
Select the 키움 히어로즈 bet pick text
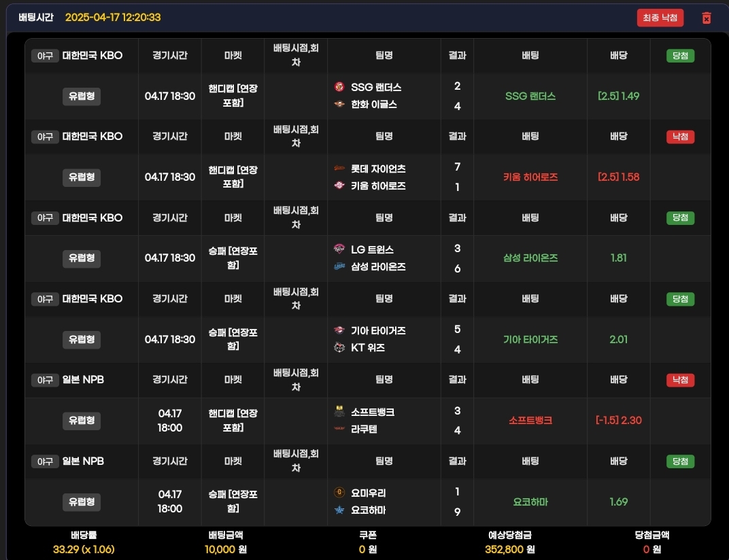[x=530, y=177]
